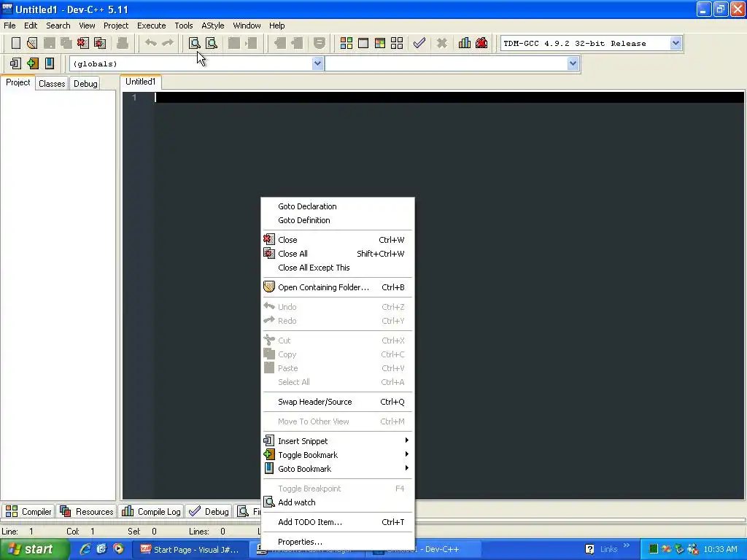
Task: Click line 1 in the code editor
Action: 448,98
